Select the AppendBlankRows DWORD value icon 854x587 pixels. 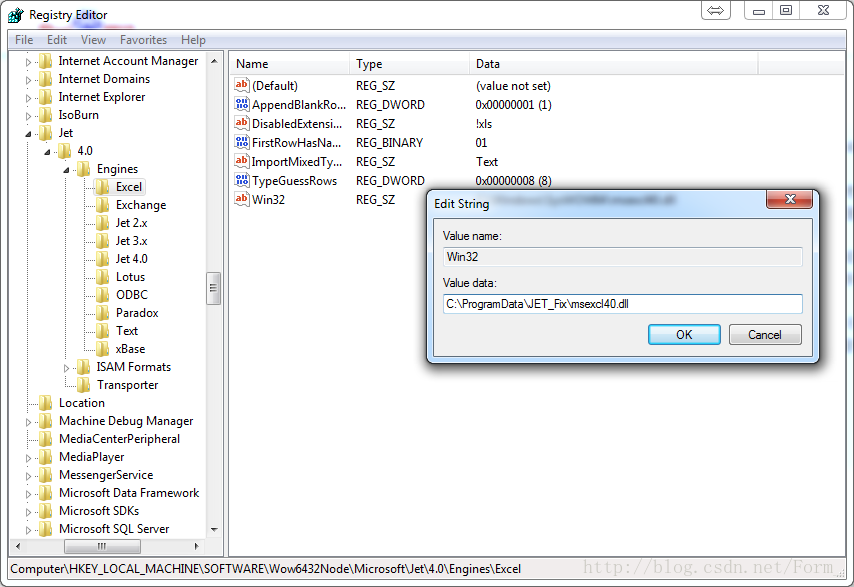[x=241, y=104]
